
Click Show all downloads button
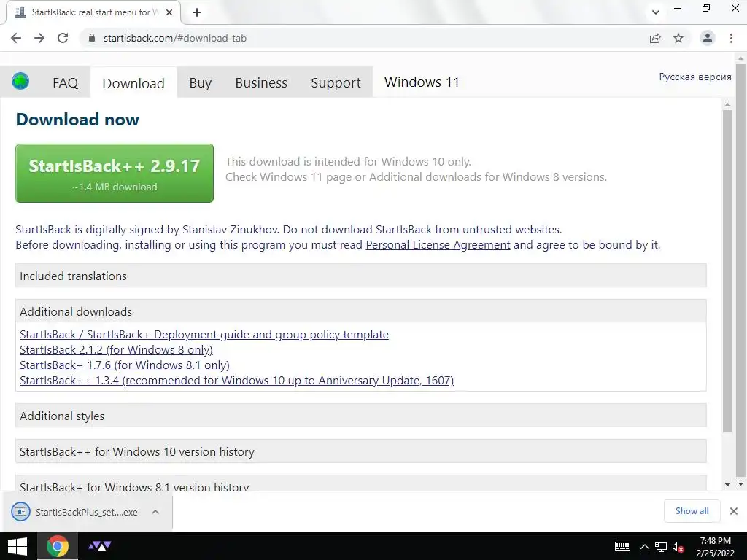point(692,511)
